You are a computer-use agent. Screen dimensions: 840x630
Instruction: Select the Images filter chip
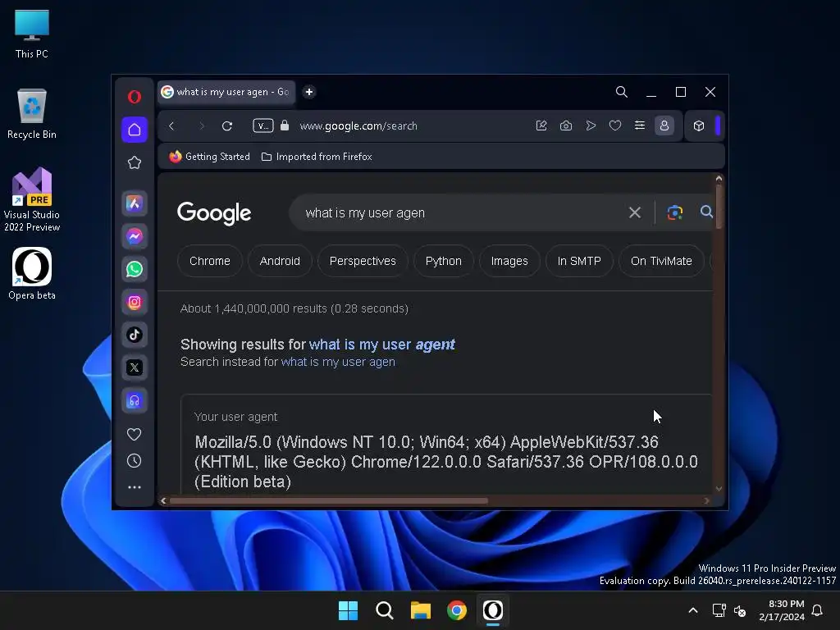(509, 261)
